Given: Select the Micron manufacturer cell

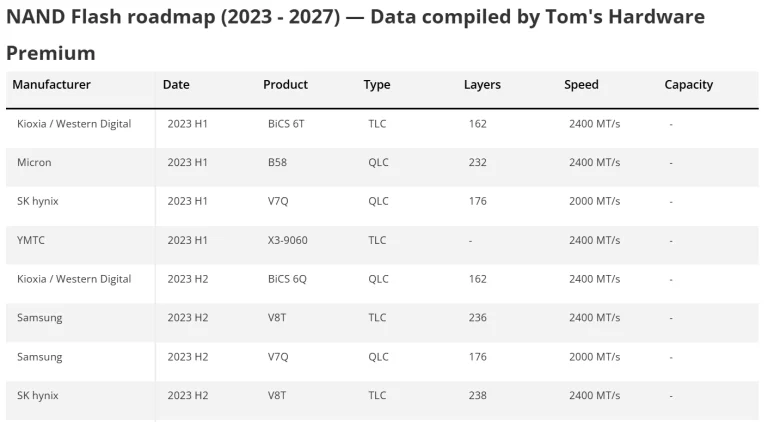Looking at the screenshot, I should [34, 162].
